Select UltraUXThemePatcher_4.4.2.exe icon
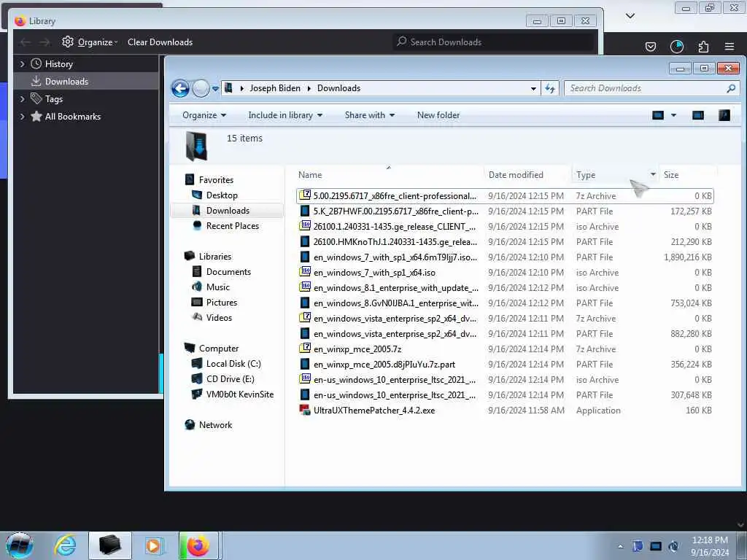The height and width of the screenshot is (560, 747). 305,410
